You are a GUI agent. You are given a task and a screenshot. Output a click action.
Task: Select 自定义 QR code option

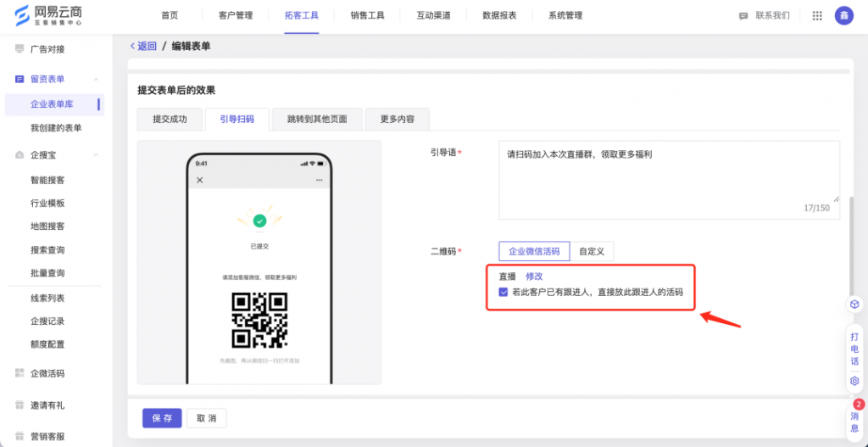pyautogui.click(x=592, y=251)
